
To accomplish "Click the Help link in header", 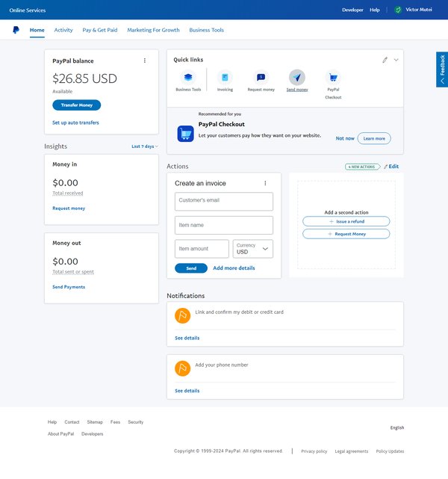I will point(374,10).
